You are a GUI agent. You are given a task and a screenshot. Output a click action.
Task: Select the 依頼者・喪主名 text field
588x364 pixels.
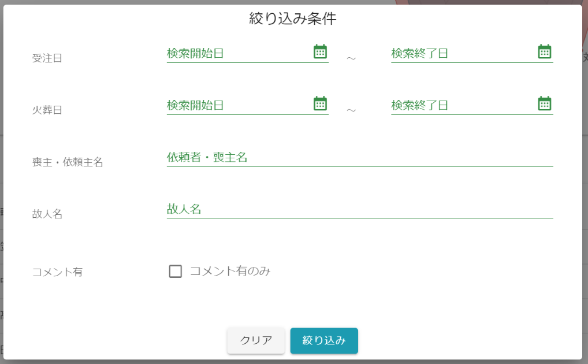click(359, 157)
